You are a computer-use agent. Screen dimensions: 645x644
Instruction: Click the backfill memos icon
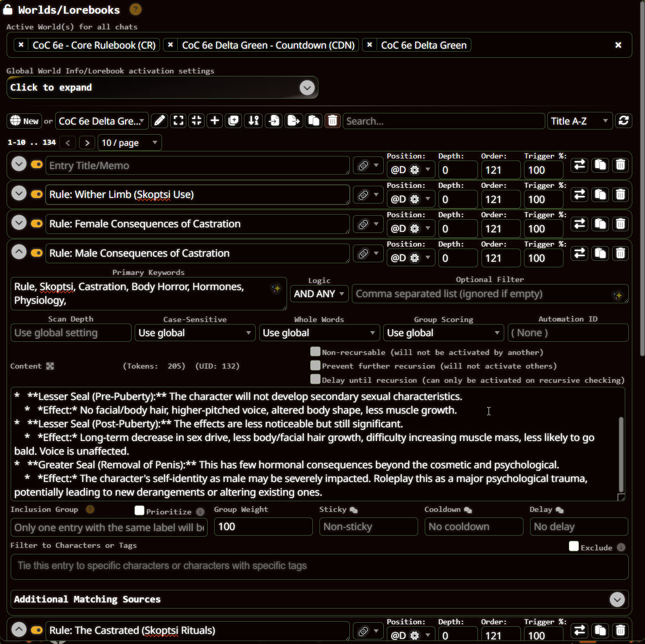[233, 120]
